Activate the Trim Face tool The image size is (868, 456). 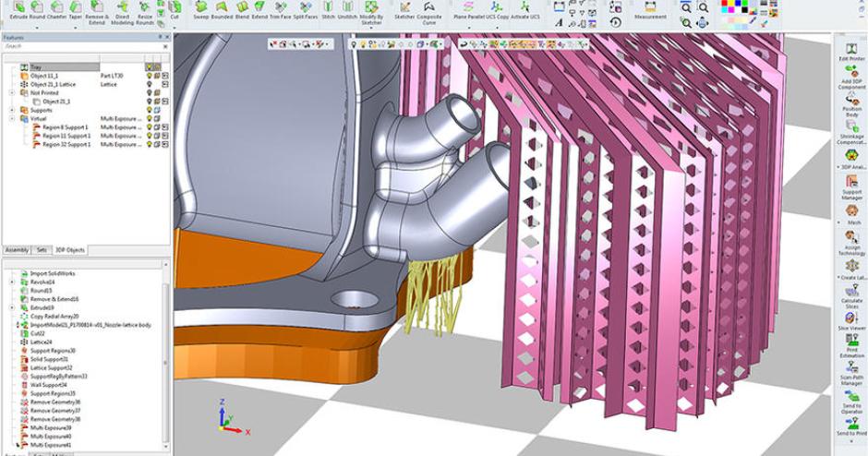[280, 10]
